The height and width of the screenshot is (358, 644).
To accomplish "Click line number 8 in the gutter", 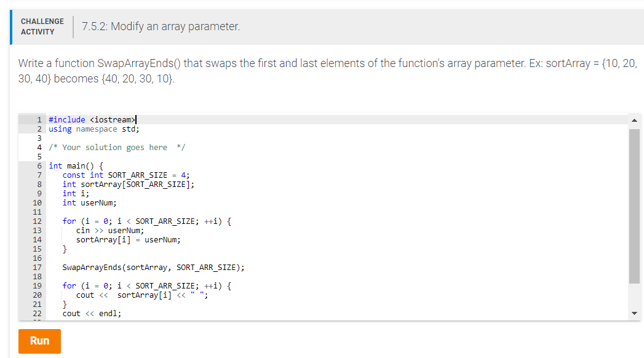I will (x=39, y=184).
